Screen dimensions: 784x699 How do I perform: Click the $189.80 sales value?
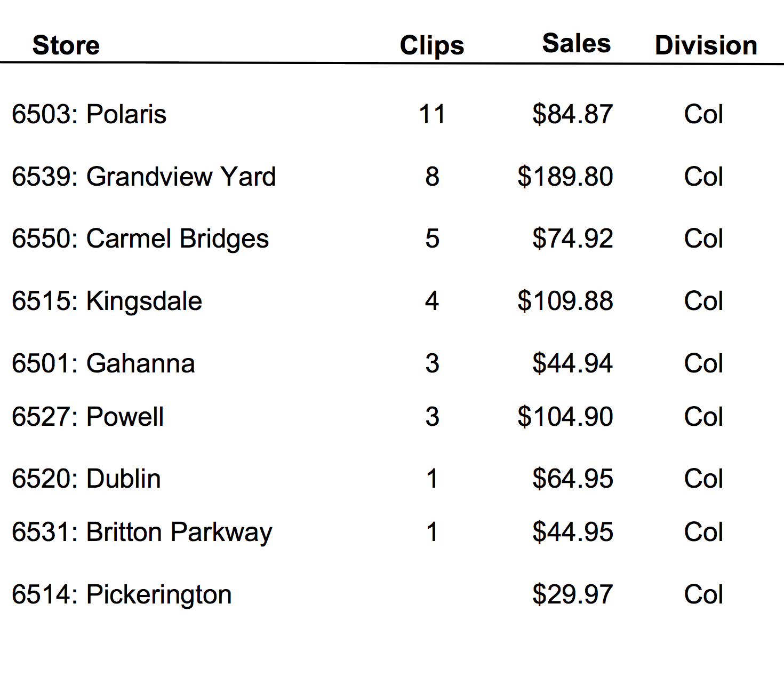pos(565,177)
